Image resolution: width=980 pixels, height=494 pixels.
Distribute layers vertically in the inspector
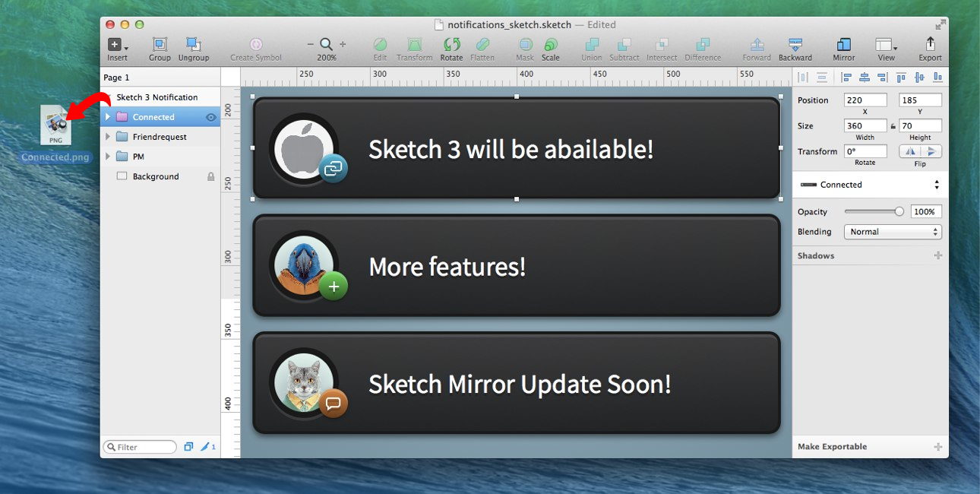tap(821, 77)
